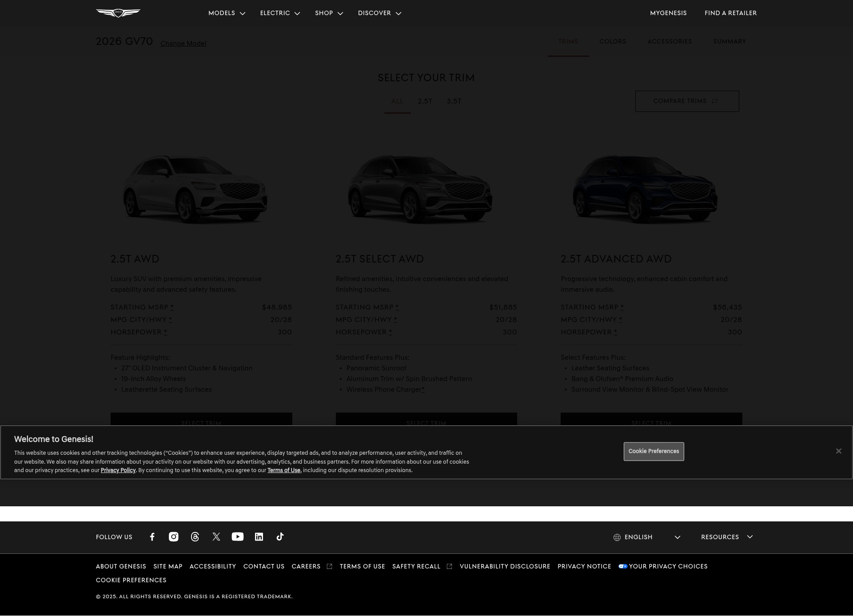Click the $51,885 price
The height and width of the screenshot is (616, 853).
tap(503, 307)
